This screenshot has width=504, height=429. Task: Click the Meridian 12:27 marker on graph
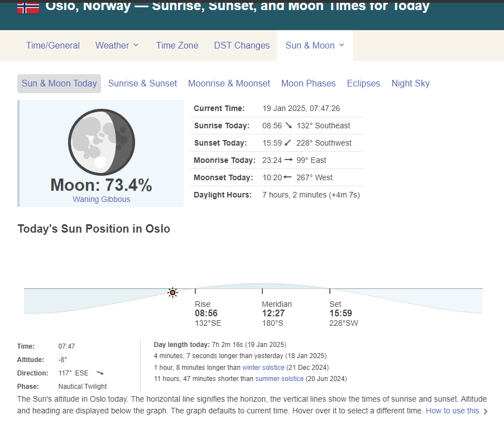pos(262,291)
